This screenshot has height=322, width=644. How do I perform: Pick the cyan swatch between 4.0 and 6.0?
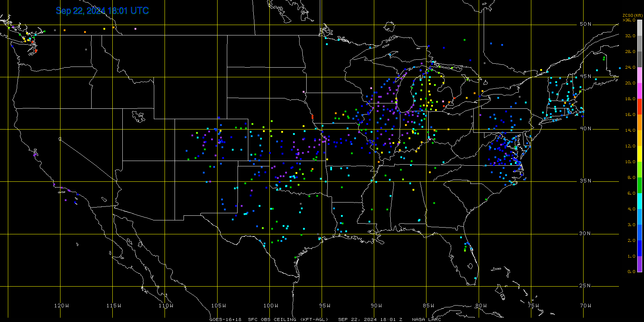click(640, 201)
